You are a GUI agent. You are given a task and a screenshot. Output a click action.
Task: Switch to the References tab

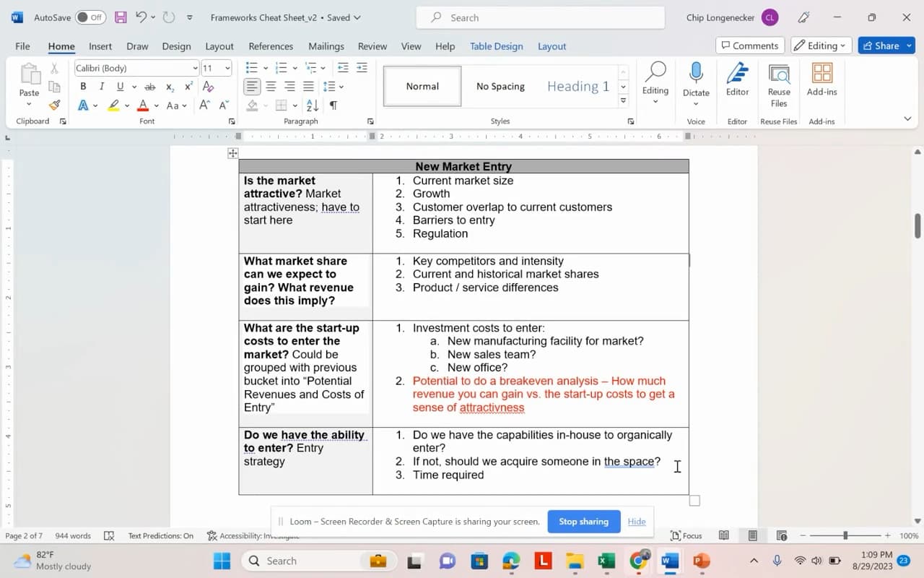(x=271, y=46)
